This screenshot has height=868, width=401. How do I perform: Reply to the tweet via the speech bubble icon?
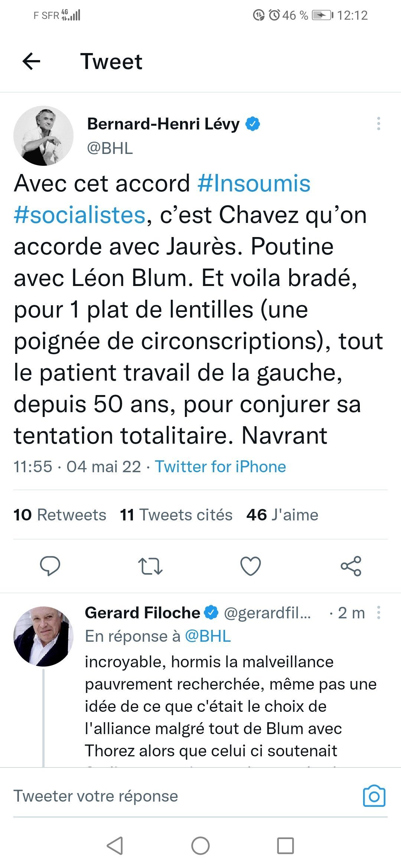click(x=50, y=566)
